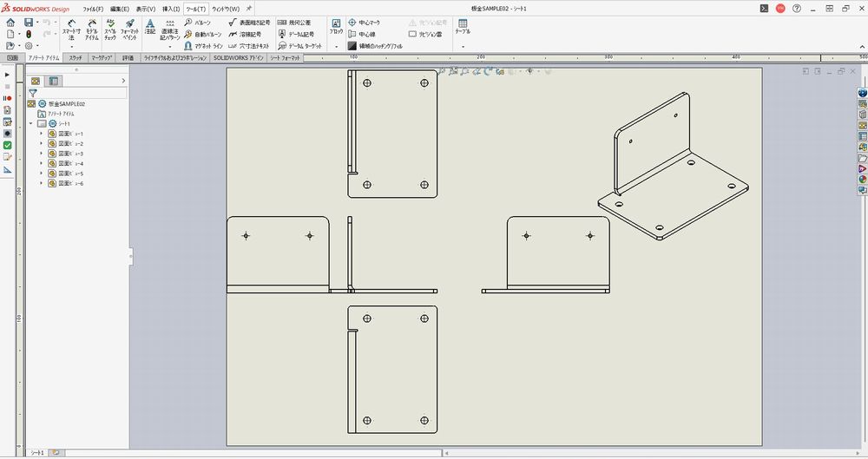Expand 図面ビュー4 in the feature tree

41,163
